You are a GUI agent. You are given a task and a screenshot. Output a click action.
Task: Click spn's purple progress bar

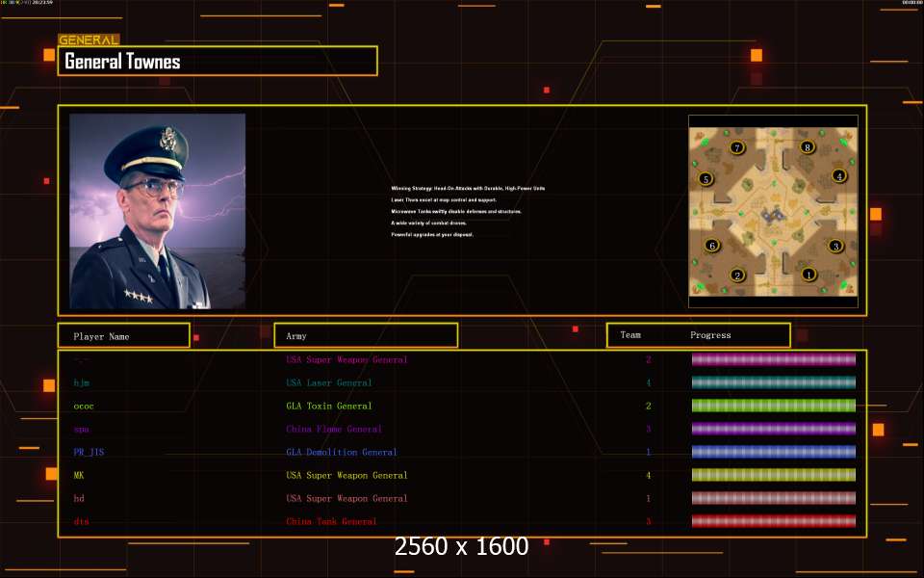pyautogui.click(x=773, y=428)
